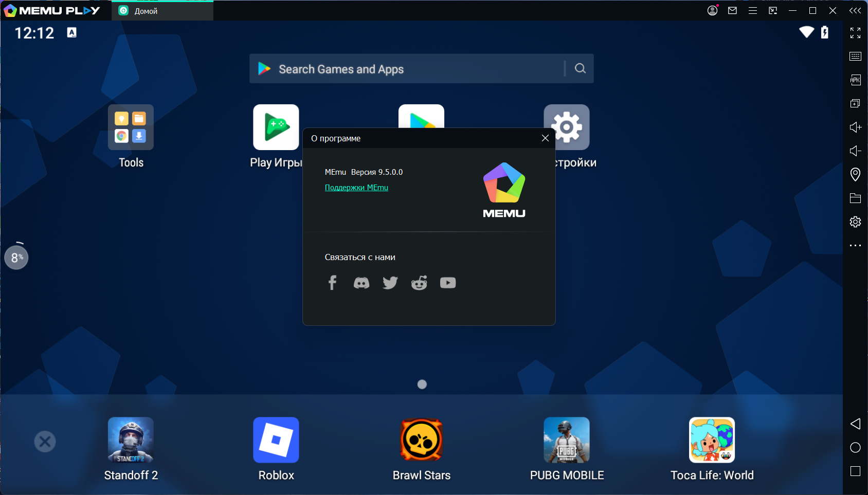Click the Twitter bird icon

(x=390, y=283)
